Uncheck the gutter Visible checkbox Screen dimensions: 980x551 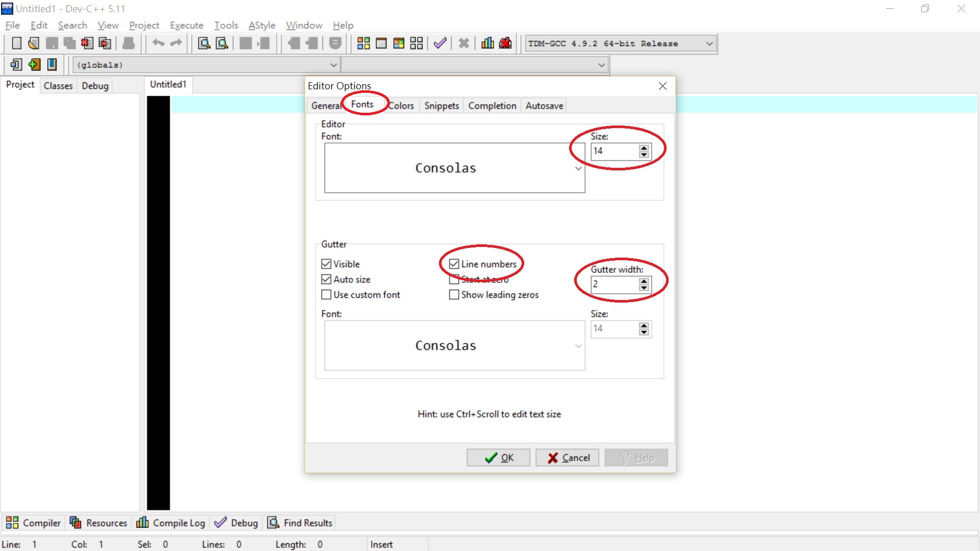pos(326,264)
